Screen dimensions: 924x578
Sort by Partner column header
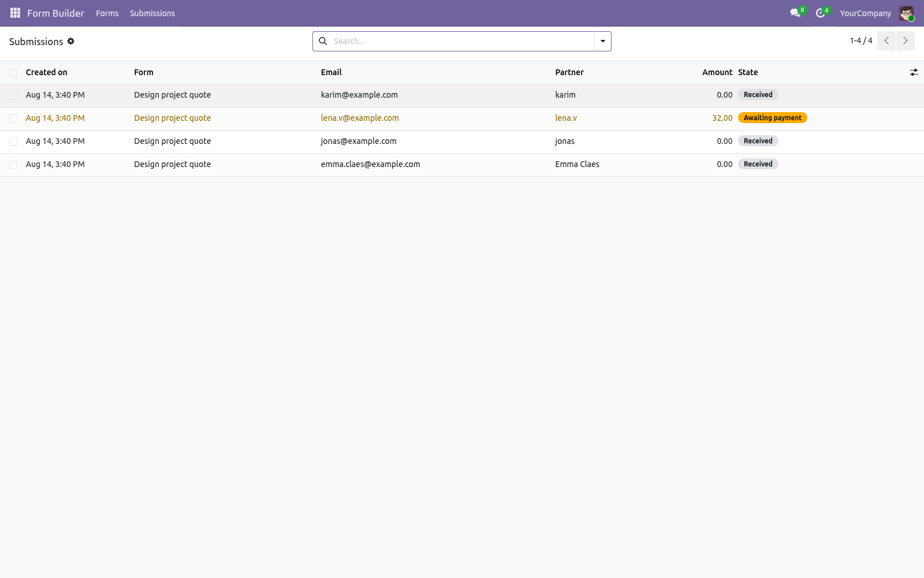click(x=569, y=72)
